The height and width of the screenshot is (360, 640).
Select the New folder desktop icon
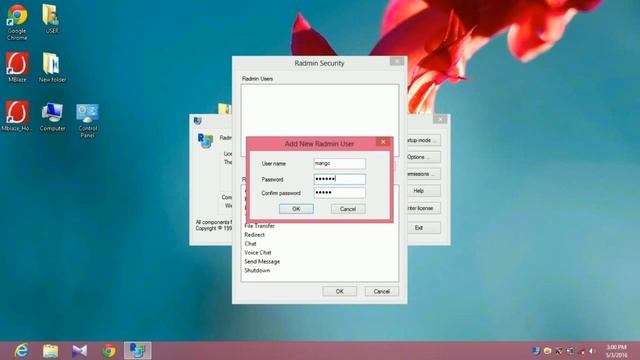(52, 67)
